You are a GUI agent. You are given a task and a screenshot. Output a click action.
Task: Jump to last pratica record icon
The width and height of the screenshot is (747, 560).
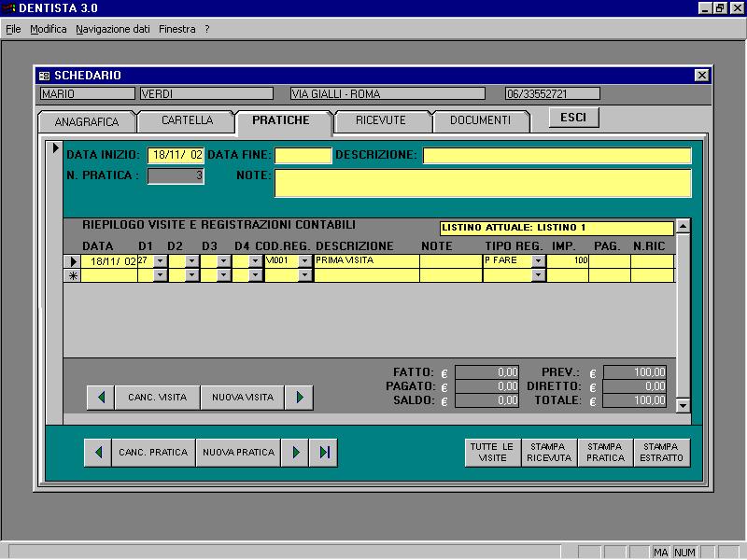coord(324,453)
